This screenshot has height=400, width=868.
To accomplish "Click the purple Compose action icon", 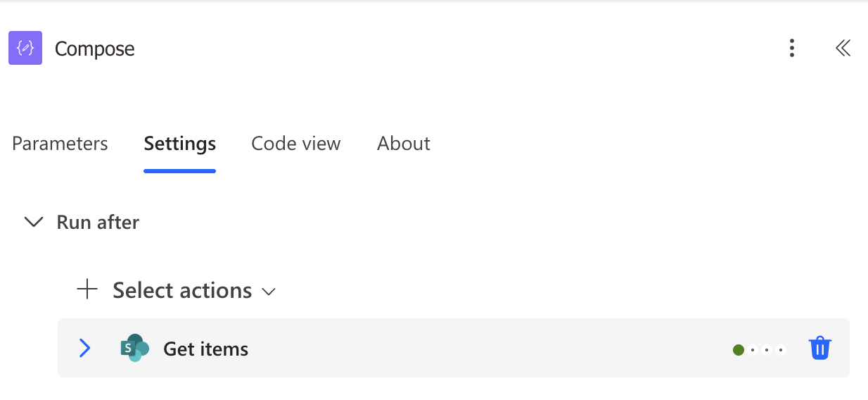I will click(x=25, y=49).
